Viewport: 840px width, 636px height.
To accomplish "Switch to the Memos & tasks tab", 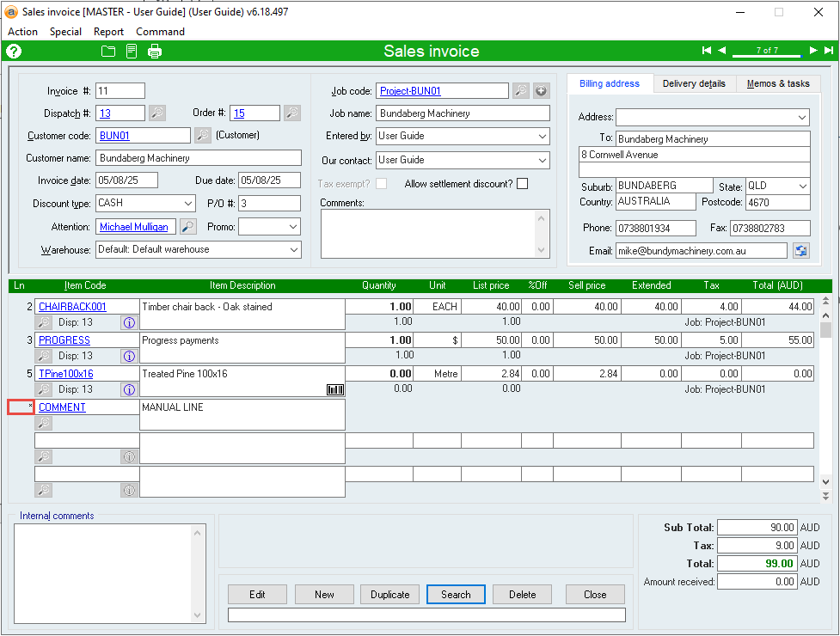I will pyautogui.click(x=777, y=83).
